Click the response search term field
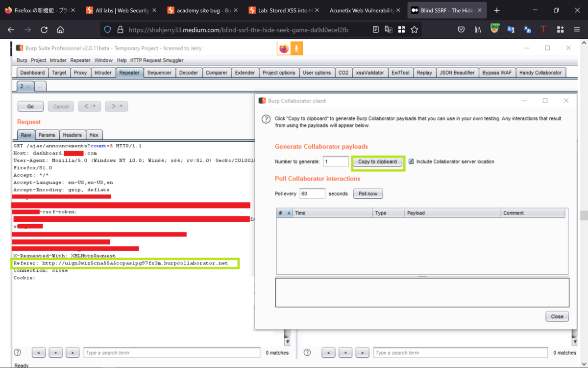The image size is (588, 368). click(x=461, y=352)
